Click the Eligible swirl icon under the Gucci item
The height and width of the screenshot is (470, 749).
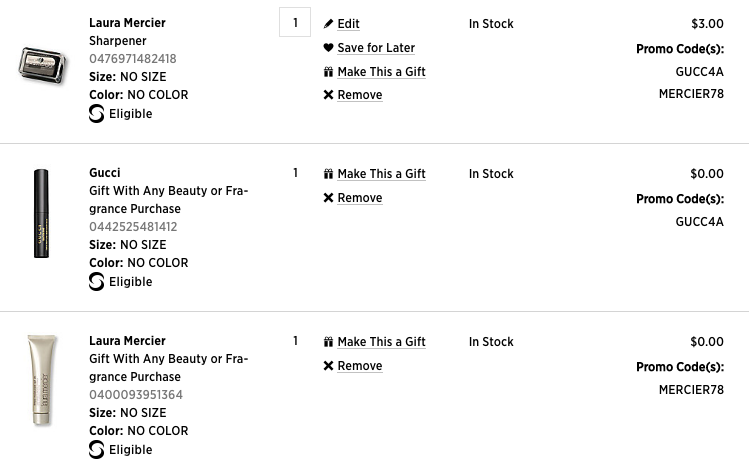point(96,282)
